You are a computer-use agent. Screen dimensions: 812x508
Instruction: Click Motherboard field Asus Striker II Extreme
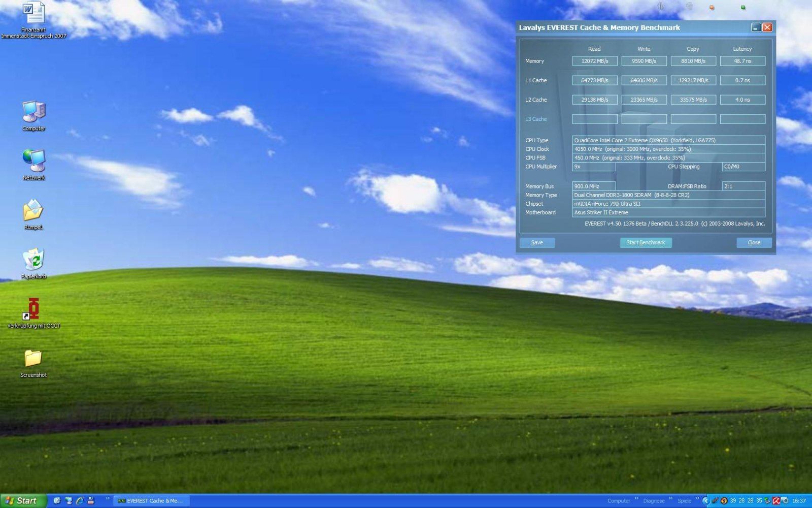click(x=669, y=212)
